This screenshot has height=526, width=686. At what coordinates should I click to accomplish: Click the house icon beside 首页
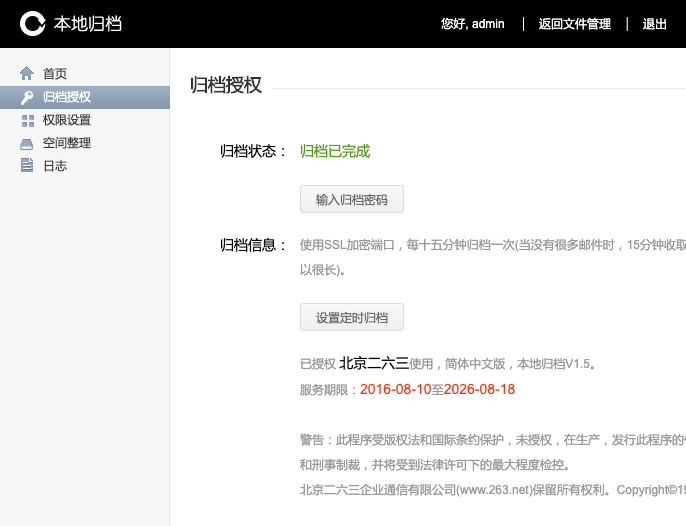coord(27,74)
